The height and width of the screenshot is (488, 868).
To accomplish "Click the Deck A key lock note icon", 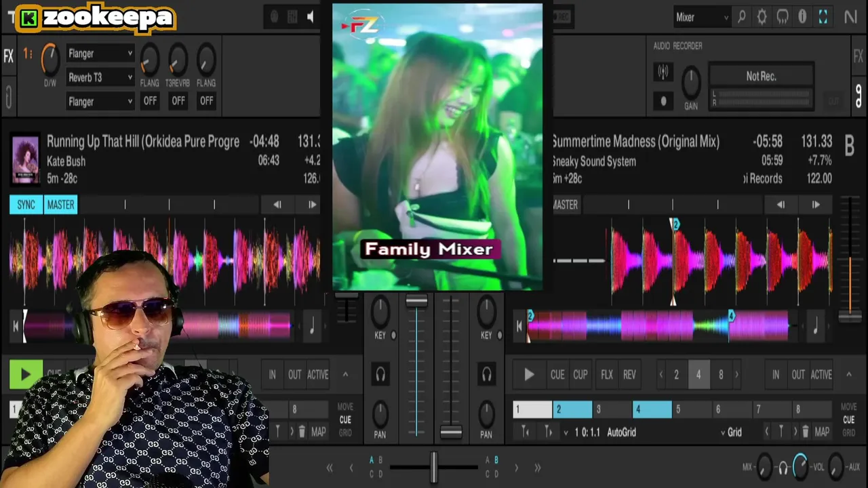I will pyautogui.click(x=312, y=326).
